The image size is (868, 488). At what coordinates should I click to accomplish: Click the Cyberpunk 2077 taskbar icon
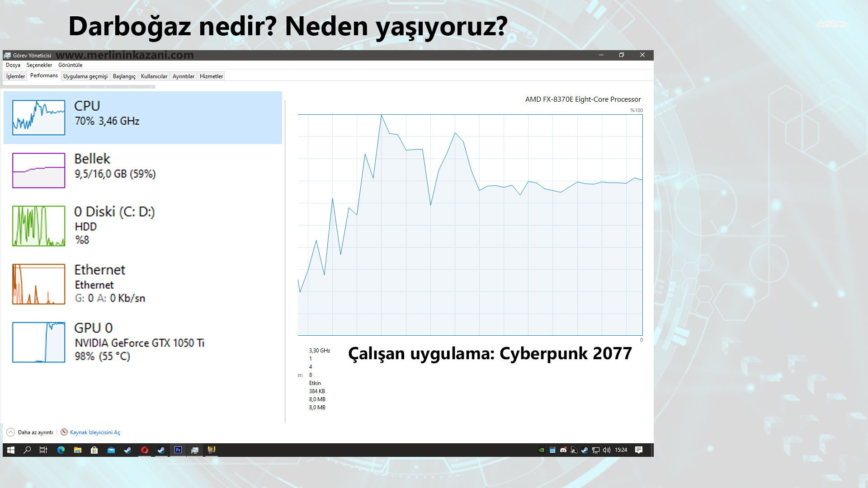[x=212, y=450]
